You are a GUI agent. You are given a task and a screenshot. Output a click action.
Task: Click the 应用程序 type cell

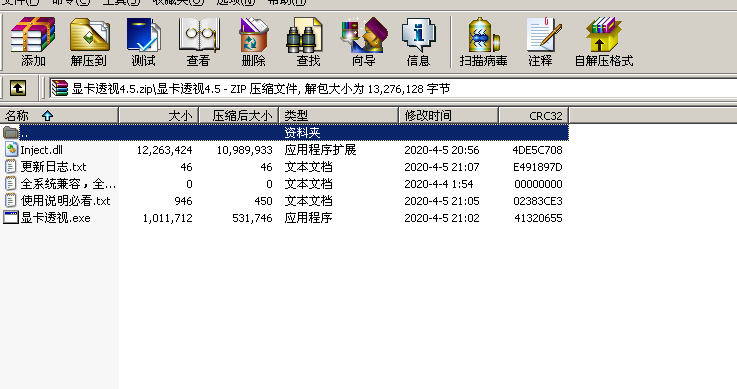coord(308,218)
